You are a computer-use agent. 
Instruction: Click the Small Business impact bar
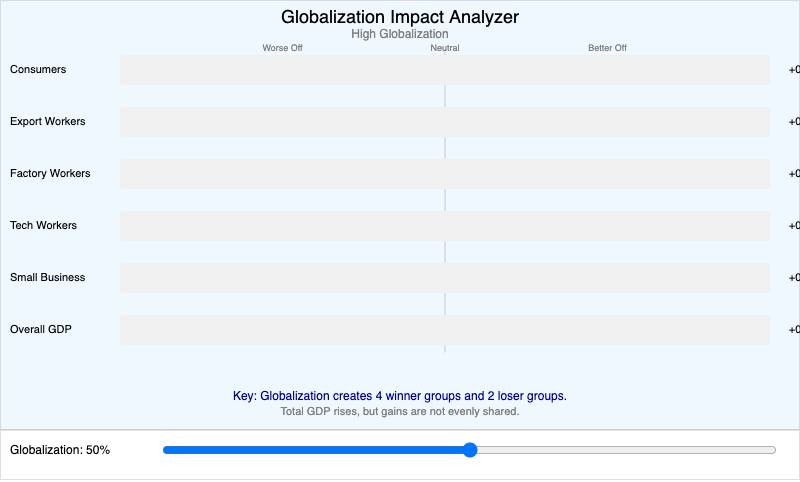[445, 278]
